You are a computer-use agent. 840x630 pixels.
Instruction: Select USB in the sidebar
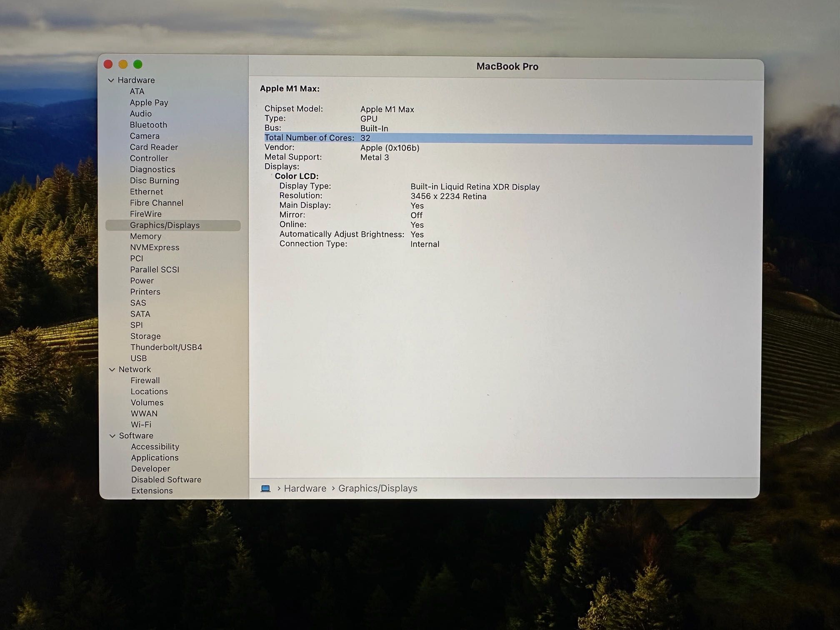tap(139, 358)
